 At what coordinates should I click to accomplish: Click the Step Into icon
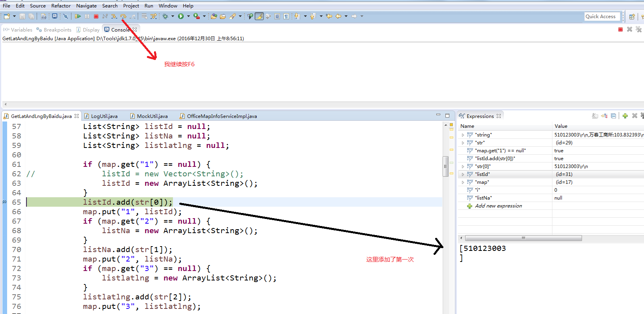[x=114, y=16]
